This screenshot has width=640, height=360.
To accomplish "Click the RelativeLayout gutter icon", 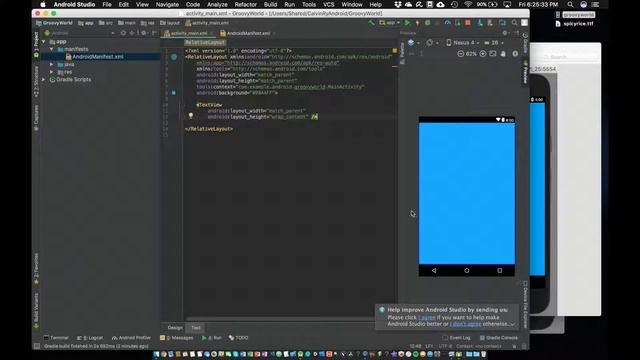I will (174, 57).
